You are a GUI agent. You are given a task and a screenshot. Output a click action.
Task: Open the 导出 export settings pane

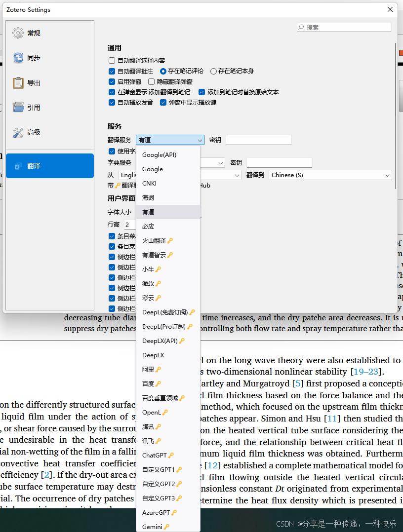tap(49, 83)
